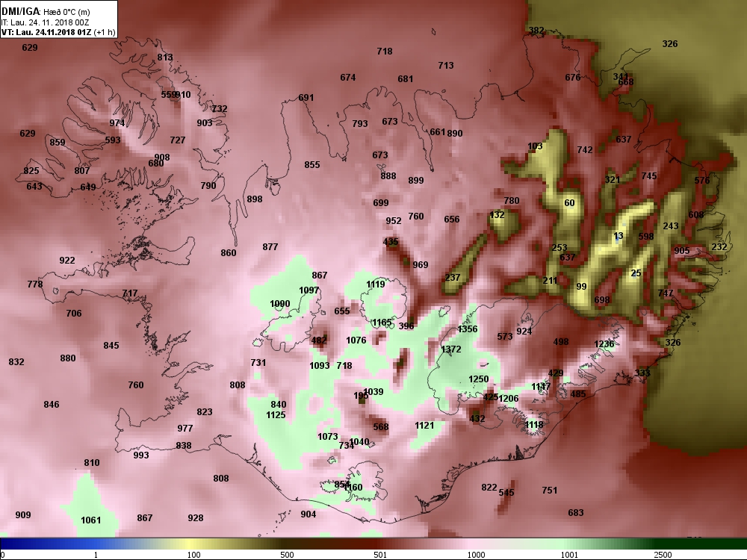
Task: Click the map value 382
Action: 536,31
